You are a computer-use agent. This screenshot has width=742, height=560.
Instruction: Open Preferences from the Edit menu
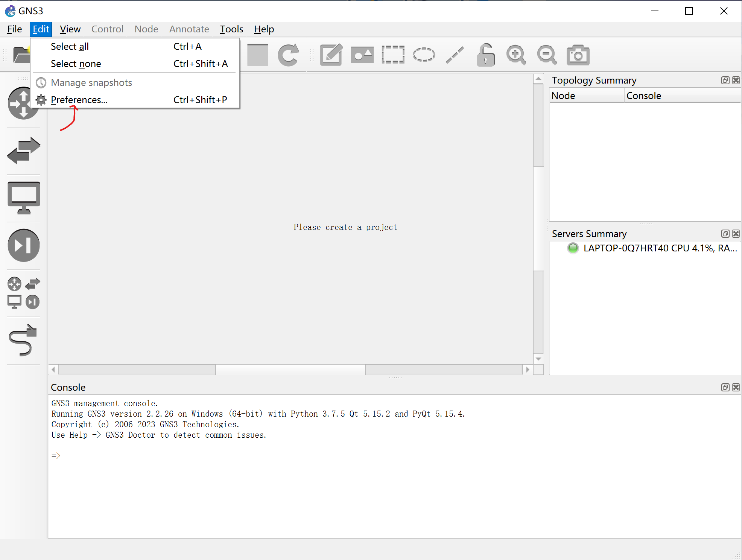135,100
